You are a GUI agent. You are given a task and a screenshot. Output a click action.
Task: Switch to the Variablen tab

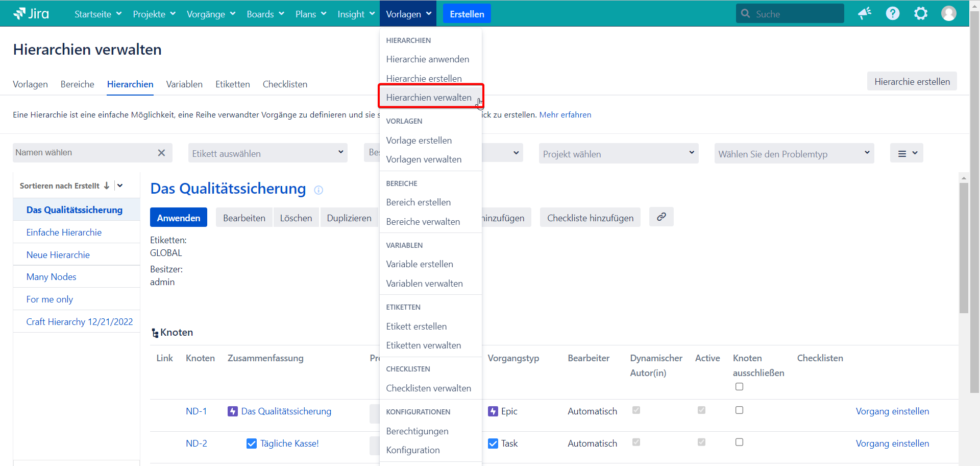tap(184, 84)
